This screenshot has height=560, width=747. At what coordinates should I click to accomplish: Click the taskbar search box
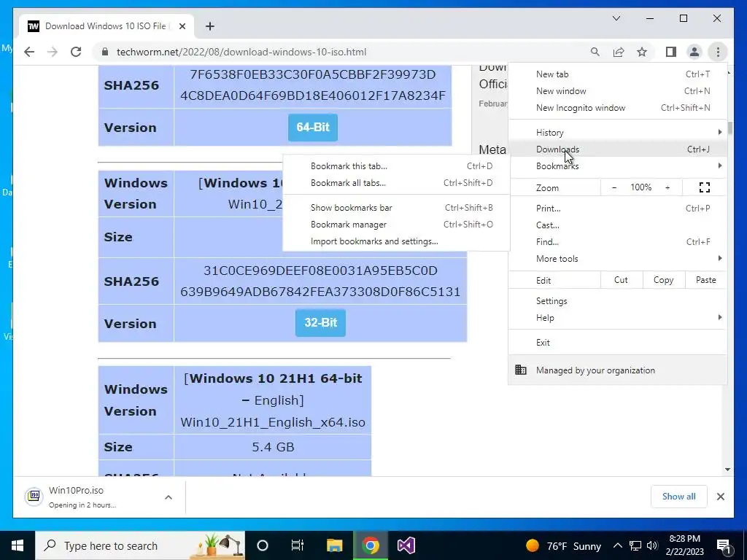[x=140, y=545]
